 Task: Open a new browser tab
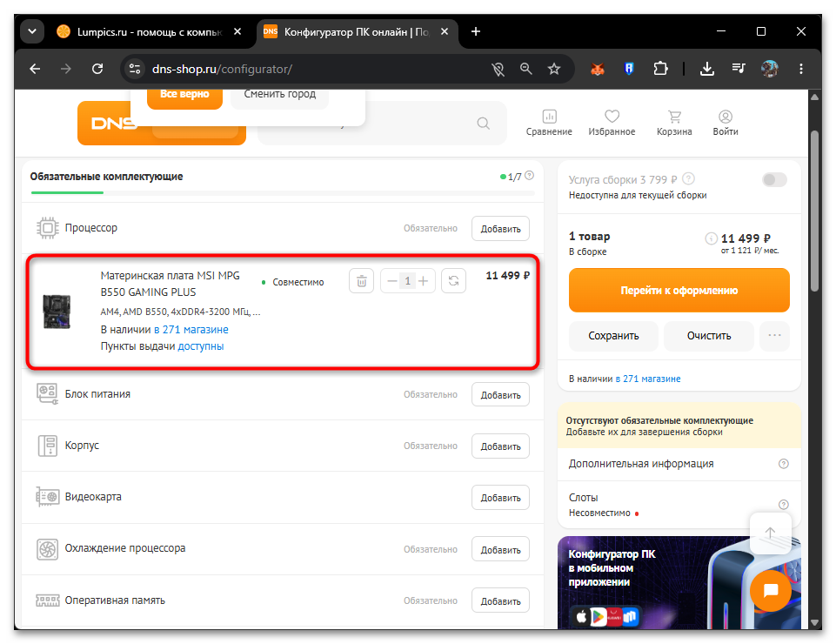coord(476,32)
